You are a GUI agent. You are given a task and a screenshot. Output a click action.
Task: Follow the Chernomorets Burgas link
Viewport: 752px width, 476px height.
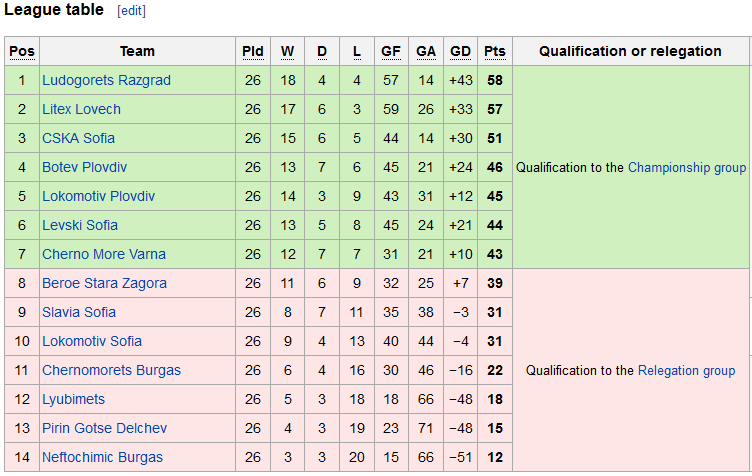(x=112, y=370)
